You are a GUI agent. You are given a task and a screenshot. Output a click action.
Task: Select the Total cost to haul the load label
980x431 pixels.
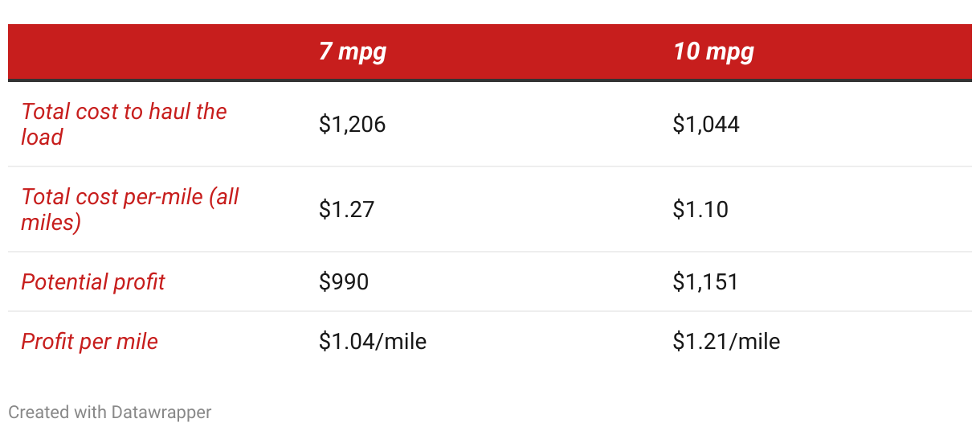(x=124, y=124)
